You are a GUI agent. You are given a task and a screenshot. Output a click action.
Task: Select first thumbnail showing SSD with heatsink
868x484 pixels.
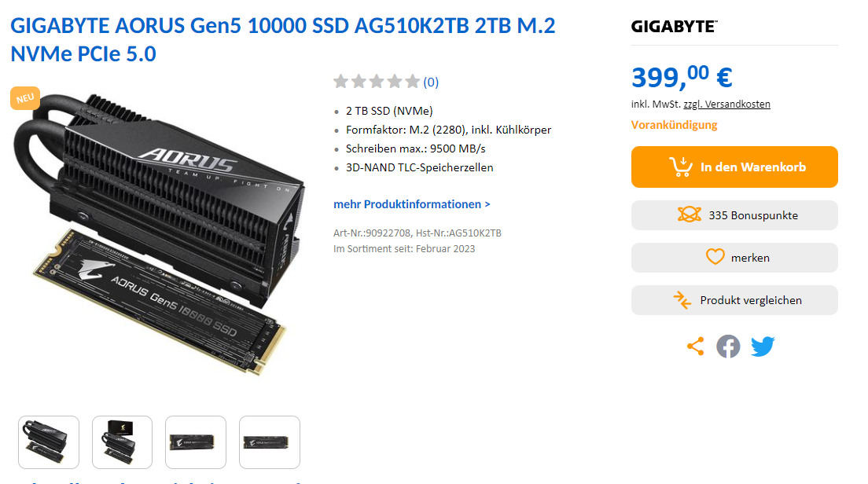(x=49, y=442)
